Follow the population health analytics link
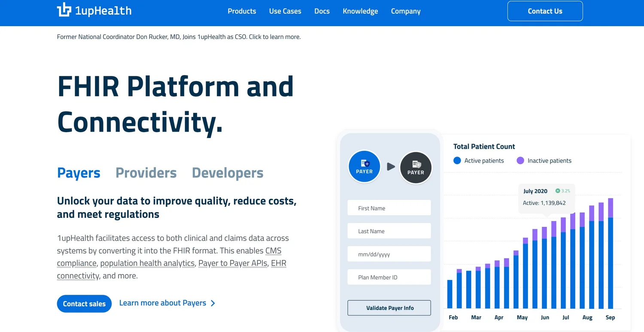Screen dimensions: 644x332 click(x=147, y=263)
